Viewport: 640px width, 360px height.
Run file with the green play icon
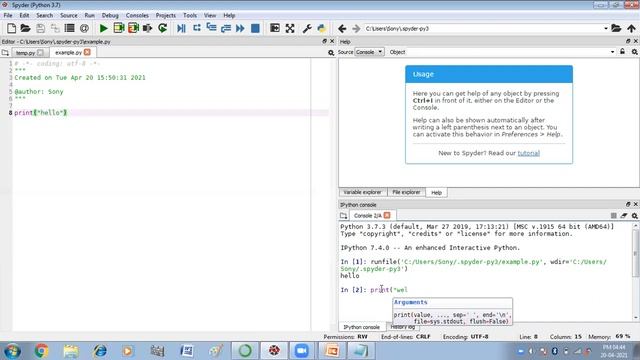104,28
